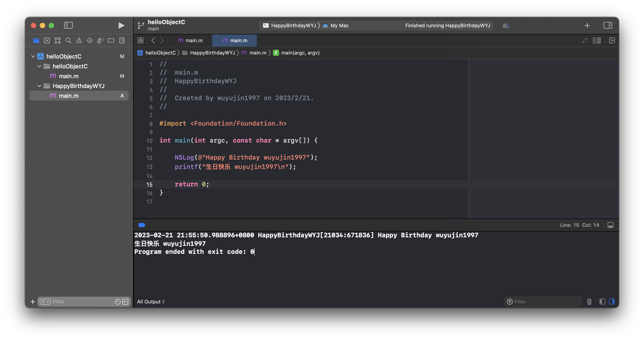The image size is (644, 341).
Task: Run the project with the Play button
Action: click(121, 25)
